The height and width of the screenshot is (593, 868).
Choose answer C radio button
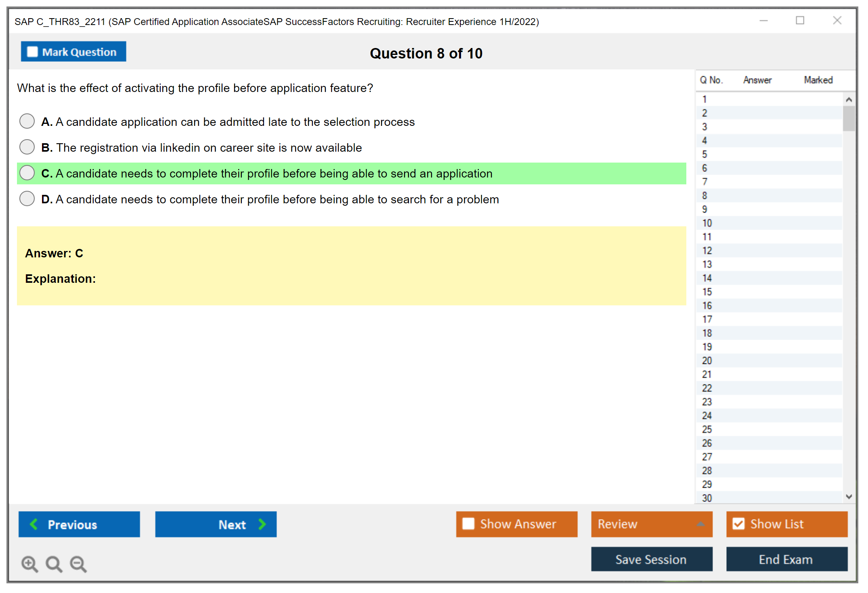tap(27, 173)
